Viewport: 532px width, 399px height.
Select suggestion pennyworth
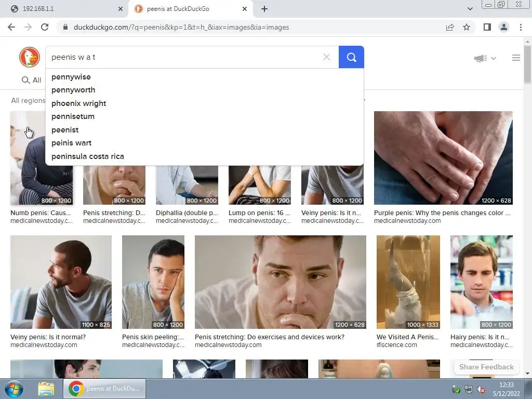point(204,90)
